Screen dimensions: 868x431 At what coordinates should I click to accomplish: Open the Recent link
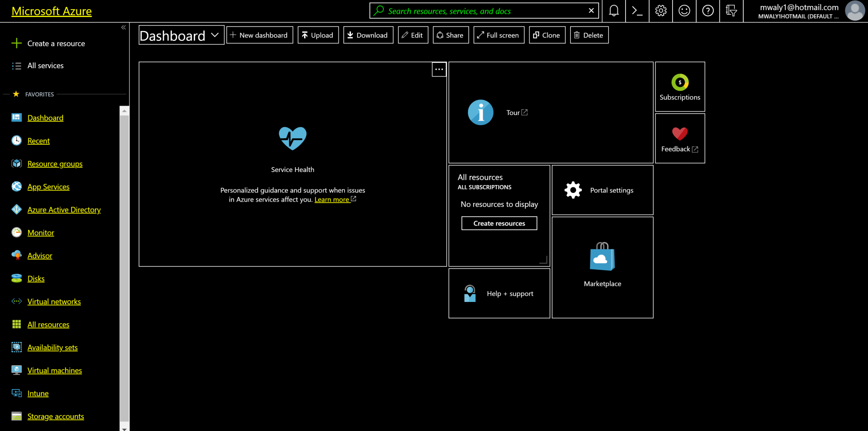[x=38, y=141]
